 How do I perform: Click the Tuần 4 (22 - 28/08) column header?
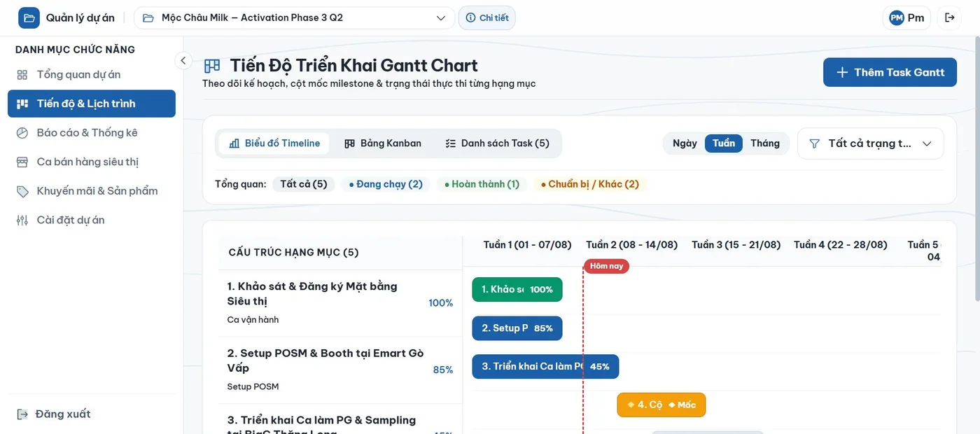(841, 245)
